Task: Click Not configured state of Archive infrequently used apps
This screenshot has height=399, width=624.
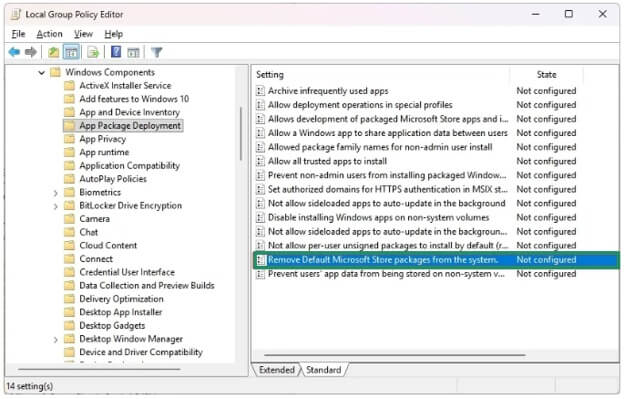Action: [x=546, y=91]
